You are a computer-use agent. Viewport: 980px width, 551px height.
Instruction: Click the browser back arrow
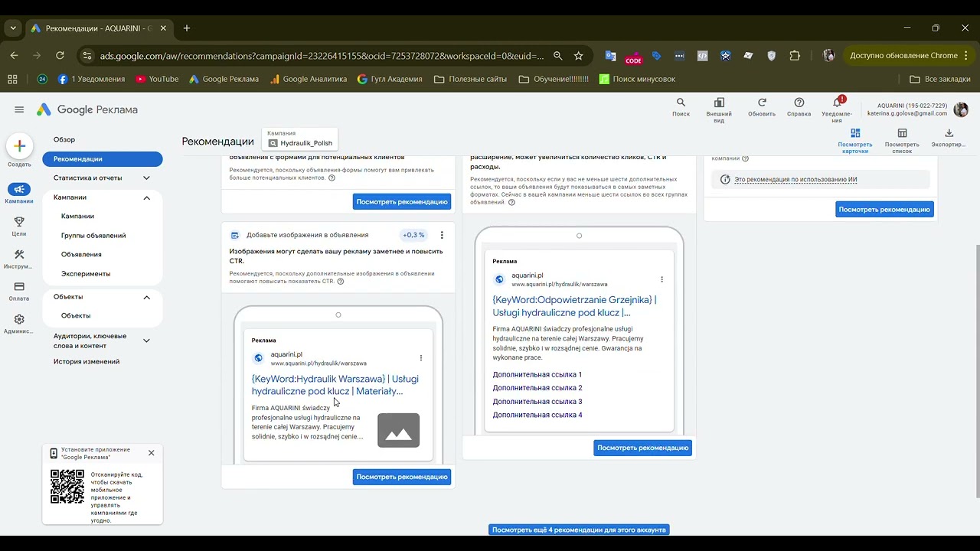pyautogui.click(x=14, y=56)
